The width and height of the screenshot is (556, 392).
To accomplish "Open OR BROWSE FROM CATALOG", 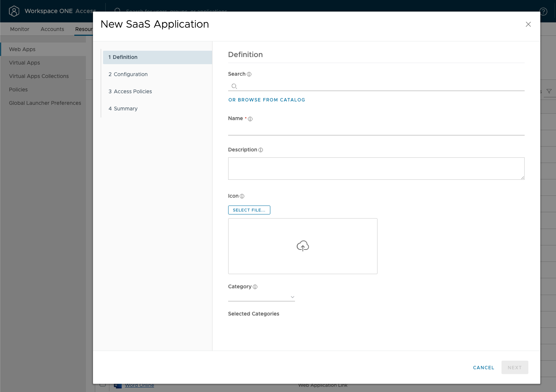I will (267, 100).
